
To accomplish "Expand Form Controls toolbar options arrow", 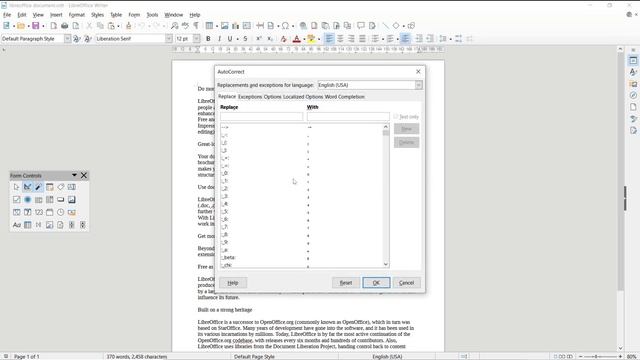I will click(74, 175).
